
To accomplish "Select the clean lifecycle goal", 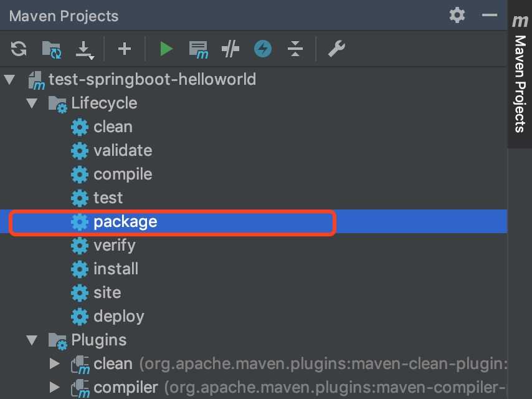I will click(113, 127).
